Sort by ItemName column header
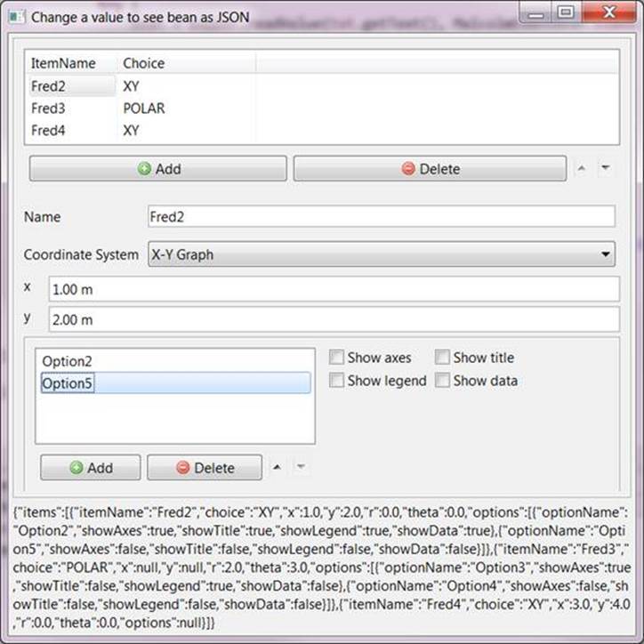 click(71, 63)
